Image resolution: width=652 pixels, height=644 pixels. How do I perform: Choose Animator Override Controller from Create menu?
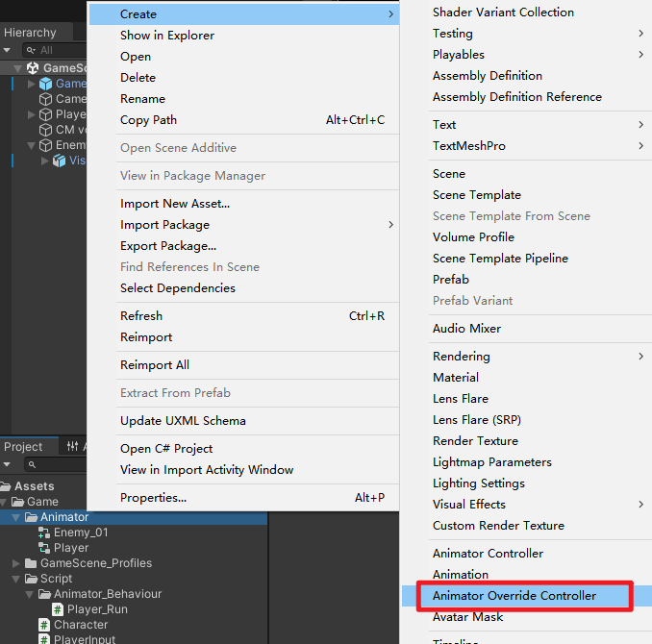(514, 596)
